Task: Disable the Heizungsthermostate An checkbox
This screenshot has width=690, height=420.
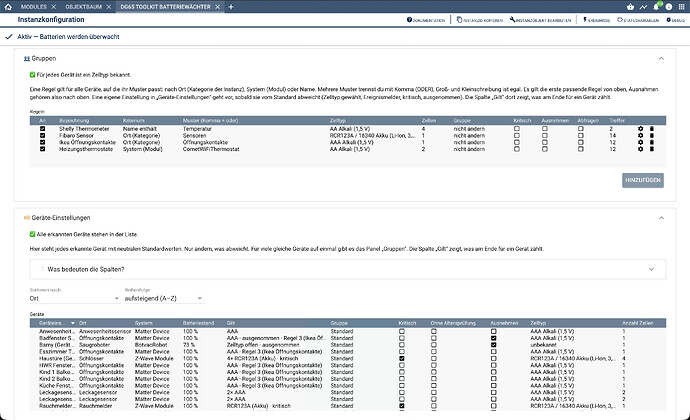Action: [42, 149]
